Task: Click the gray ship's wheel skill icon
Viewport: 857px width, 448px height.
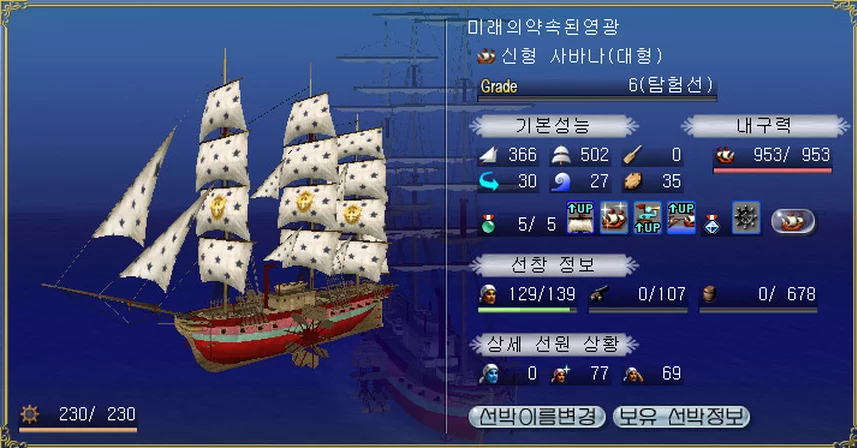Action: (746, 218)
